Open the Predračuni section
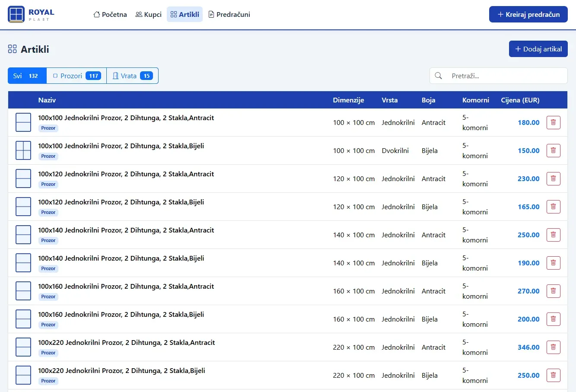The height and width of the screenshot is (392, 576). tap(229, 14)
